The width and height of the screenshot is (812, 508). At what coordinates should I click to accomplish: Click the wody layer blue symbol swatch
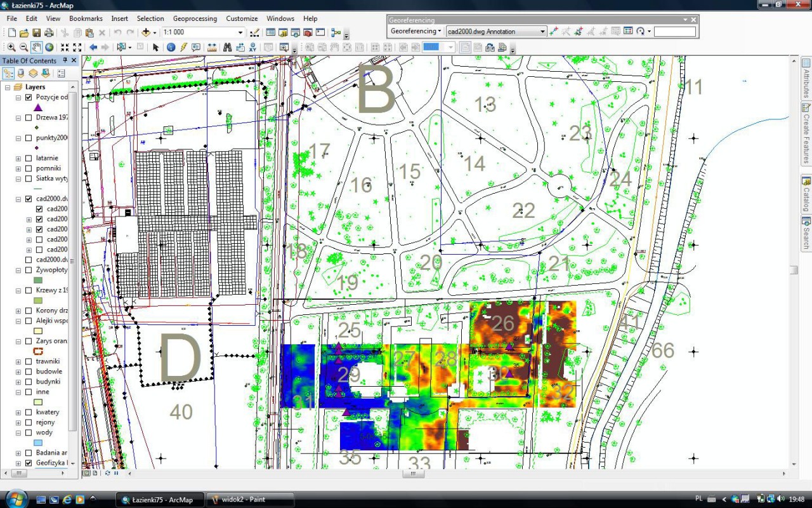click(38, 443)
